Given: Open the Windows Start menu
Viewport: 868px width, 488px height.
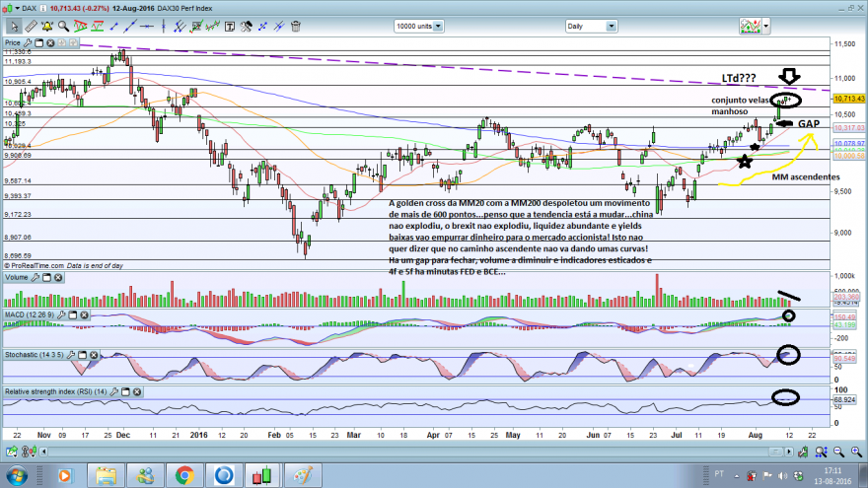Looking at the screenshot, I should point(17,476).
